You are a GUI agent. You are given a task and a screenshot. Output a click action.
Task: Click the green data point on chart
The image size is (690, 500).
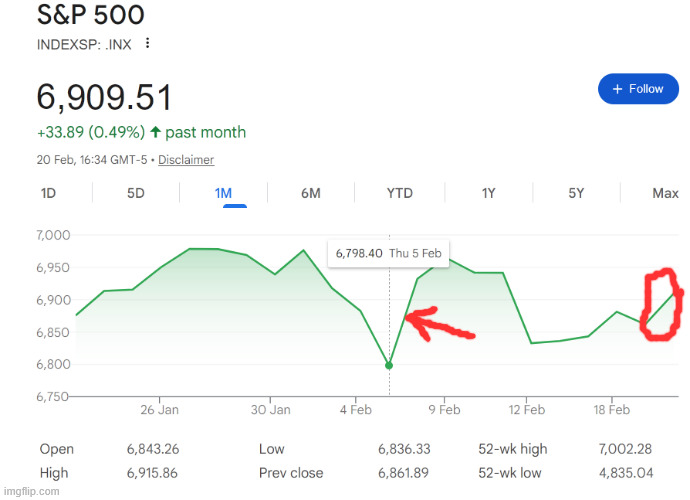[389, 365]
